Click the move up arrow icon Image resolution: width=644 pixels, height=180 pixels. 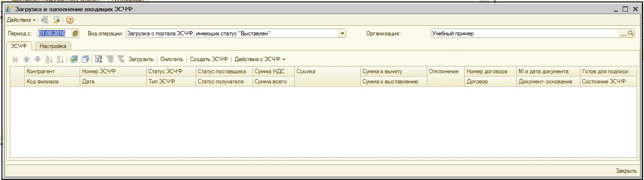[x=27, y=59]
